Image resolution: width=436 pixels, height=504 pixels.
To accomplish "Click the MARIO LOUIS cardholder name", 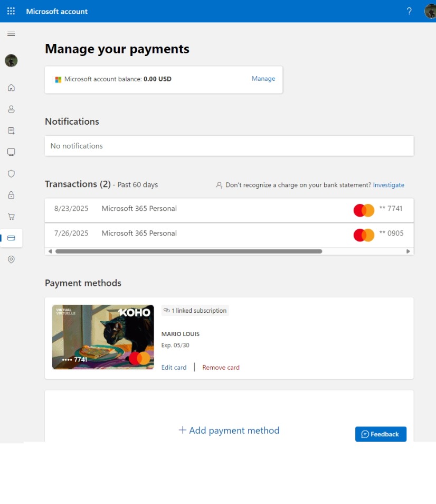I will (181, 334).
